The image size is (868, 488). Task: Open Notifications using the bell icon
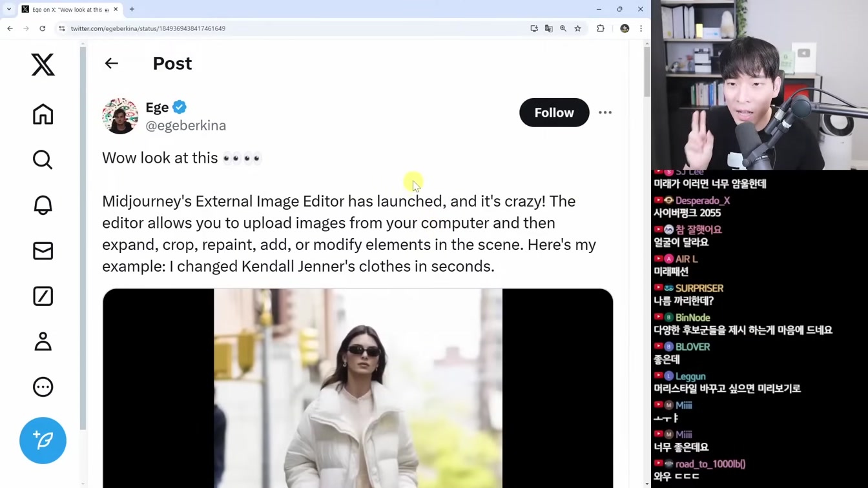tap(43, 205)
